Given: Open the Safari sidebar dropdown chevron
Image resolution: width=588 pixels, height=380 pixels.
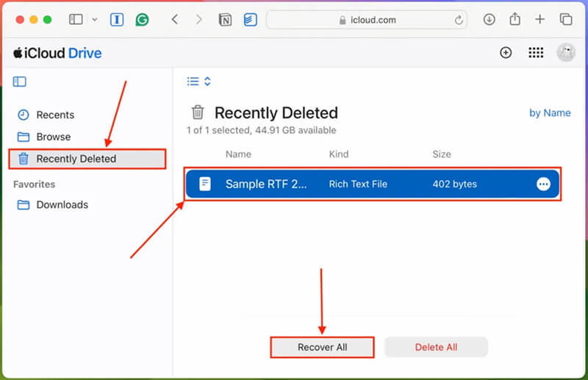Looking at the screenshot, I should [x=95, y=20].
